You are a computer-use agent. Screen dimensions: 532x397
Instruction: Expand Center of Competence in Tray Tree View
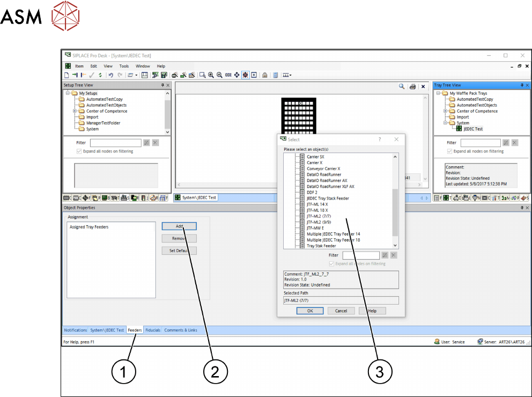[x=446, y=111]
